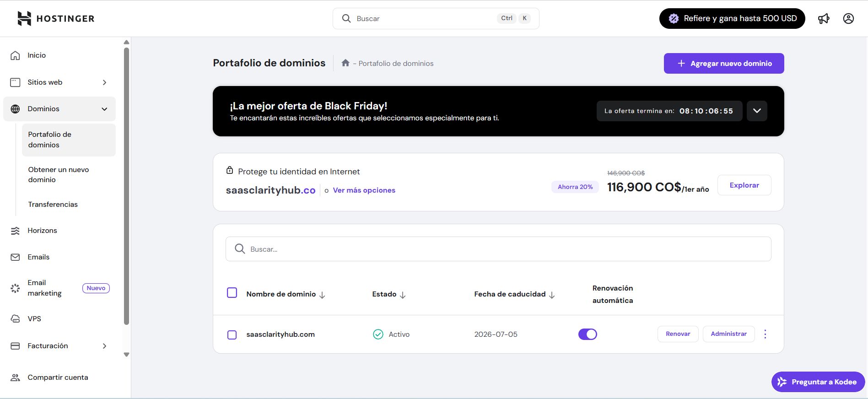Click the Nuevo badge on Email marketing
The width and height of the screenshot is (868, 399).
pos(96,288)
